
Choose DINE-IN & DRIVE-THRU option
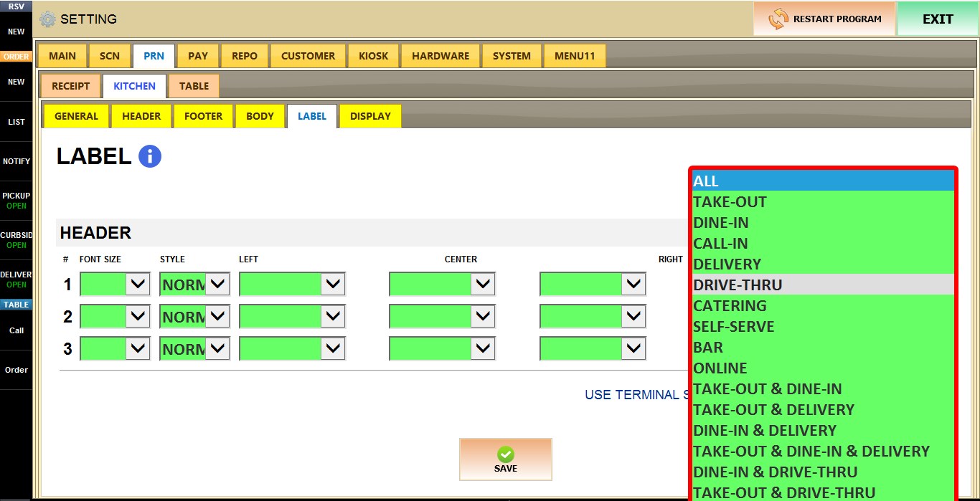[823, 472]
